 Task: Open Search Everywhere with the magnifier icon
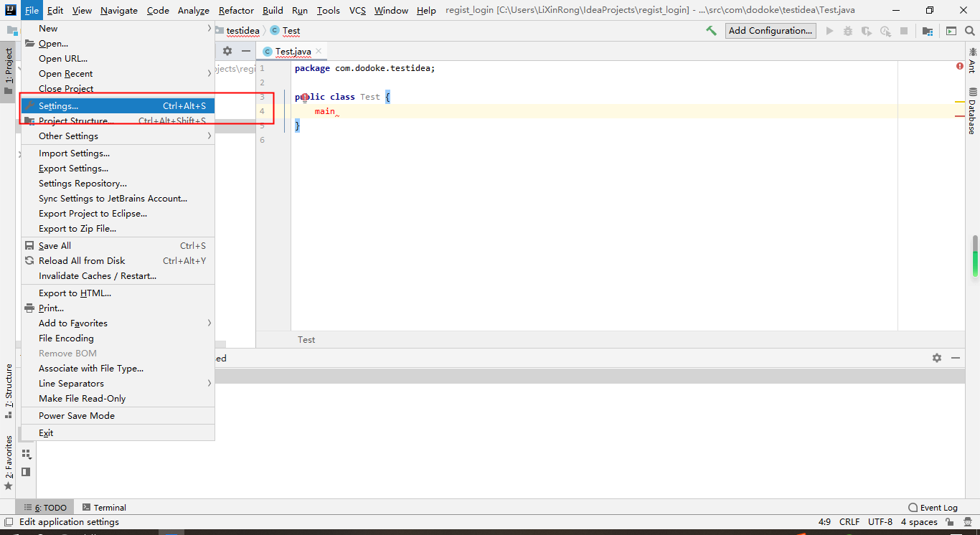tap(970, 30)
